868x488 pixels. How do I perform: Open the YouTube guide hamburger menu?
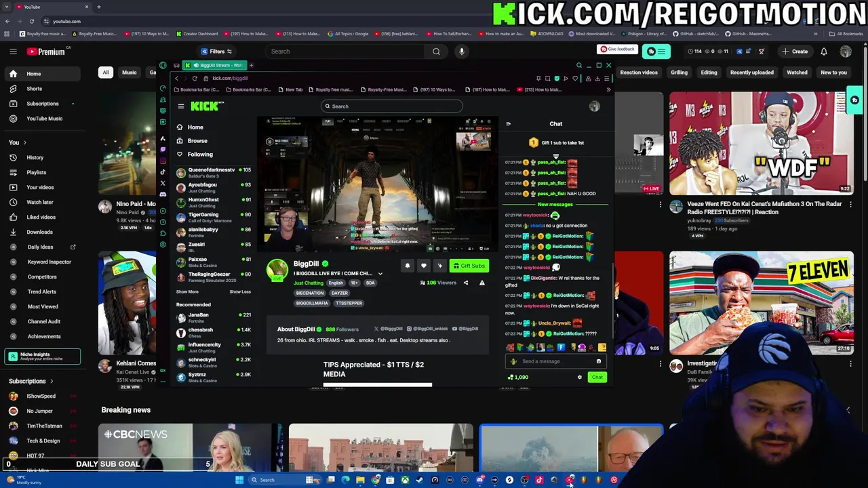click(13, 52)
